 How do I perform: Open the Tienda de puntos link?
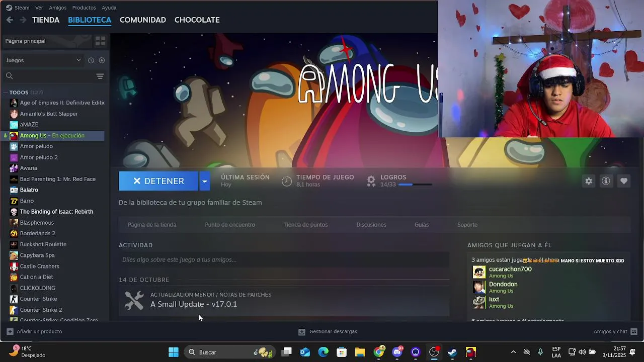(x=305, y=225)
